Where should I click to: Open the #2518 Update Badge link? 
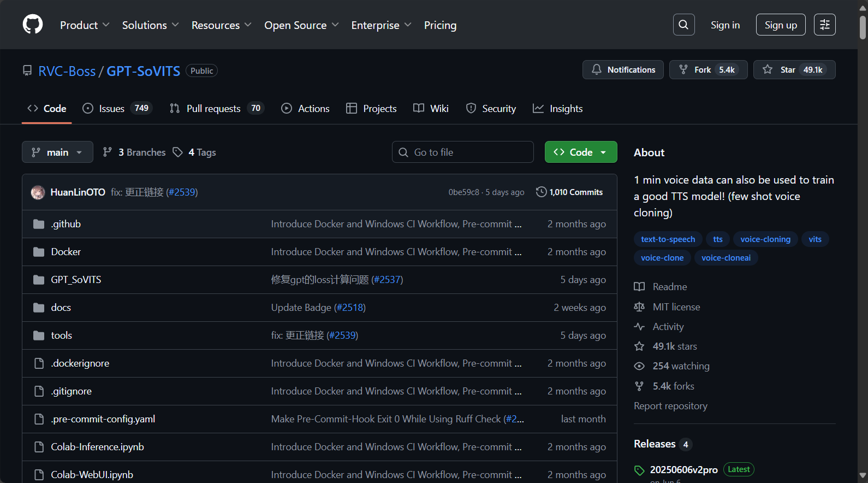click(350, 308)
